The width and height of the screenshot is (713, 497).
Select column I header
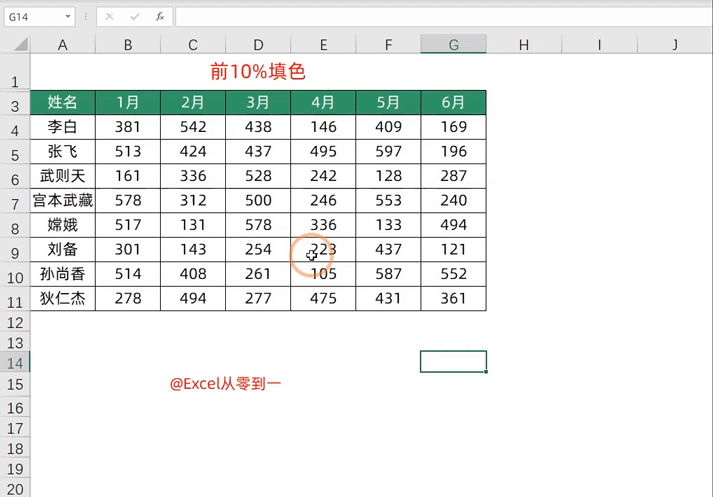pyautogui.click(x=599, y=45)
